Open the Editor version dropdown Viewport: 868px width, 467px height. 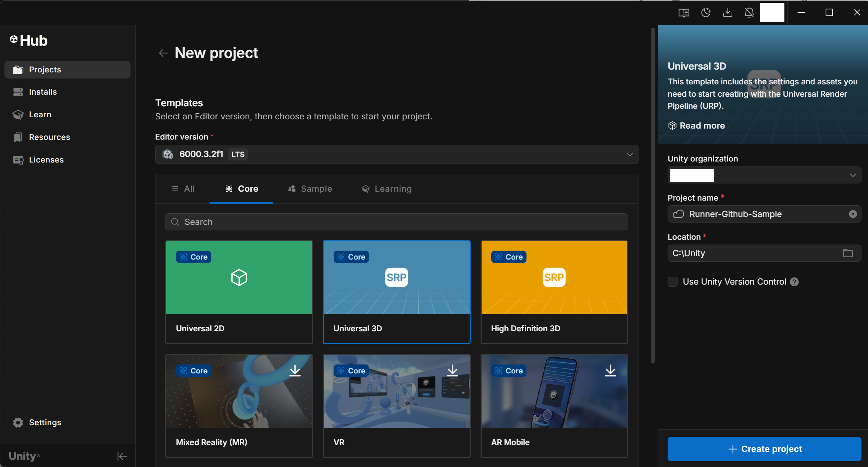pos(630,154)
